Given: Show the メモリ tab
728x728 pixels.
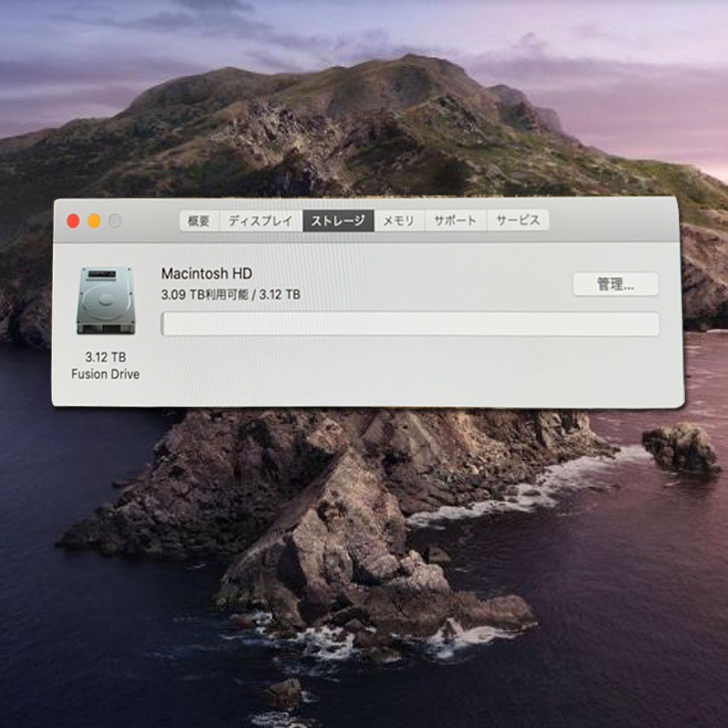Looking at the screenshot, I should (399, 221).
